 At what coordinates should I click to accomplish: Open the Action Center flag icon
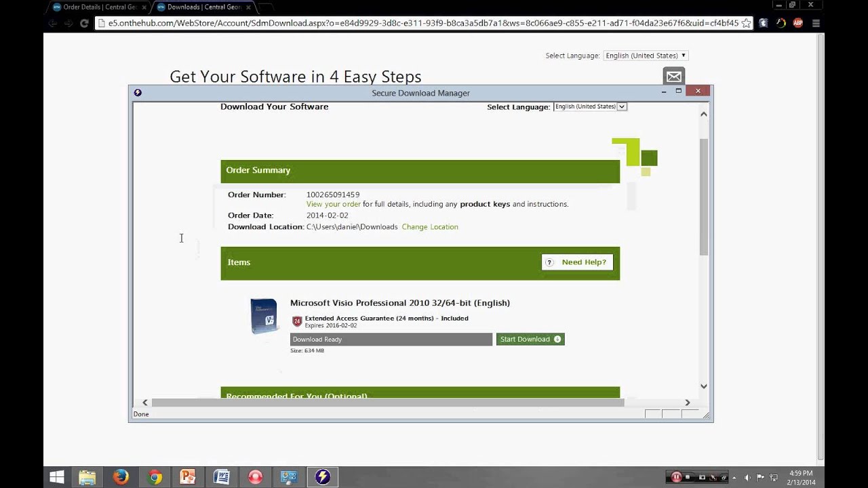(x=761, y=478)
